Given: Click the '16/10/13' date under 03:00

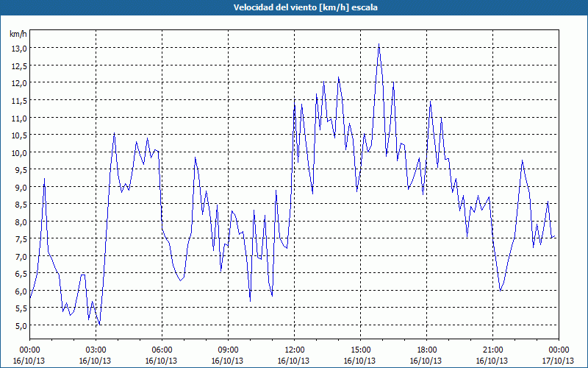Looking at the screenshot, I should point(95,361).
